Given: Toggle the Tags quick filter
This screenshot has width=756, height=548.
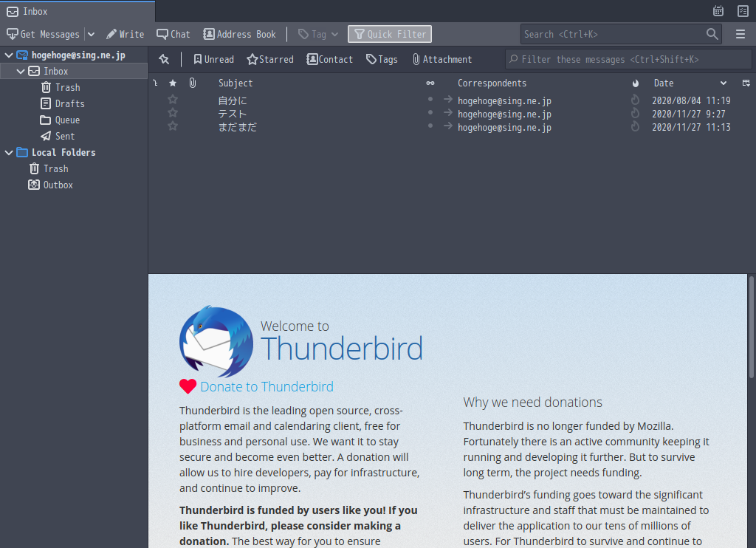Looking at the screenshot, I should tap(382, 59).
